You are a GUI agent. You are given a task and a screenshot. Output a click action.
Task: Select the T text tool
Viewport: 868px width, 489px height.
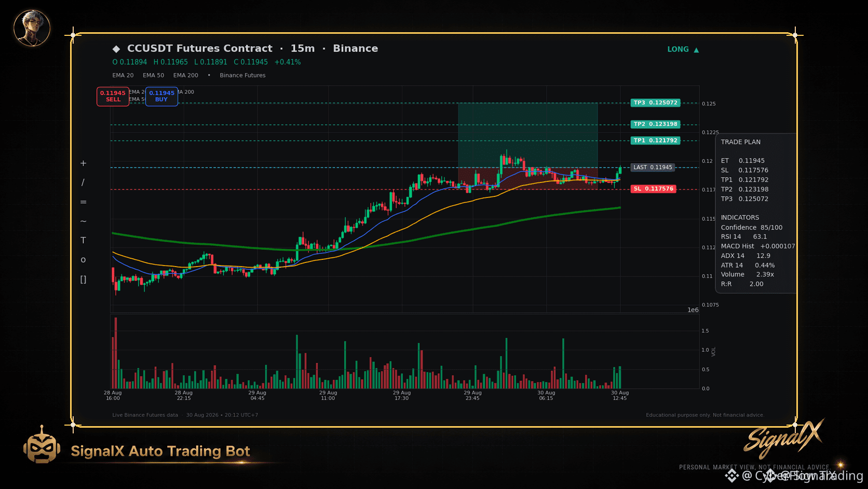(83, 241)
